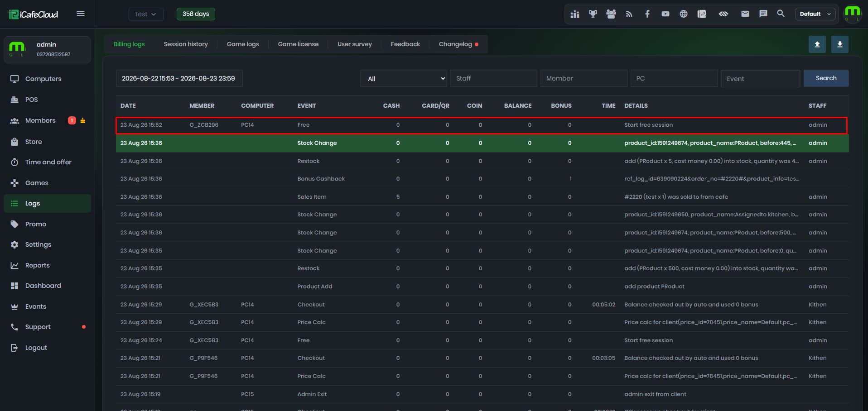This screenshot has width=868, height=411.
Task: Open the Game license tab
Action: [298, 44]
